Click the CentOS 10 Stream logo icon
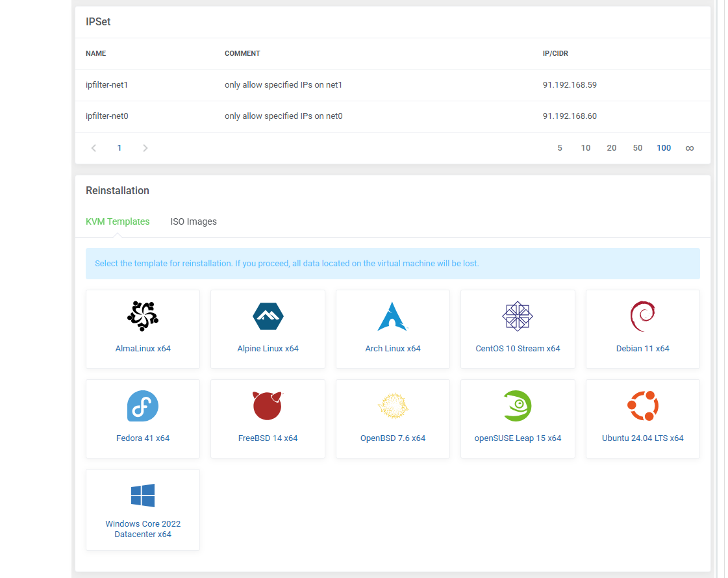The image size is (728, 578). tap(518, 316)
